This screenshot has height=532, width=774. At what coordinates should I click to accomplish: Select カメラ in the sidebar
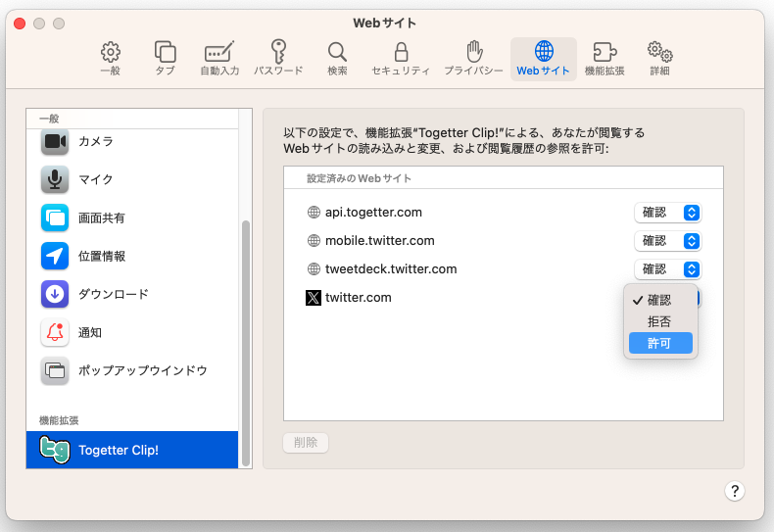(x=95, y=141)
